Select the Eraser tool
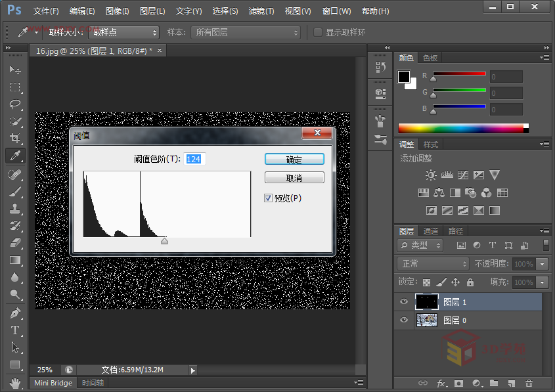The height and width of the screenshot is (392, 555). [15, 243]
